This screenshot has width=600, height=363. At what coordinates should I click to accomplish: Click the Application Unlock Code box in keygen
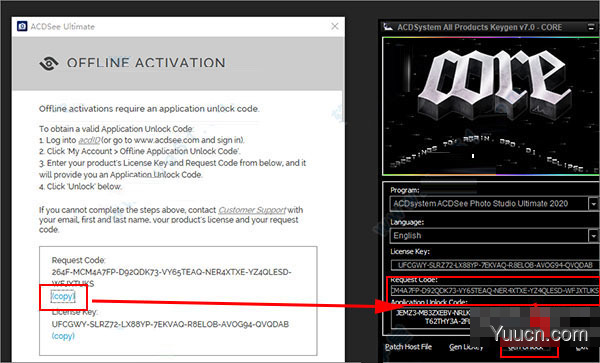click(495, 317)
